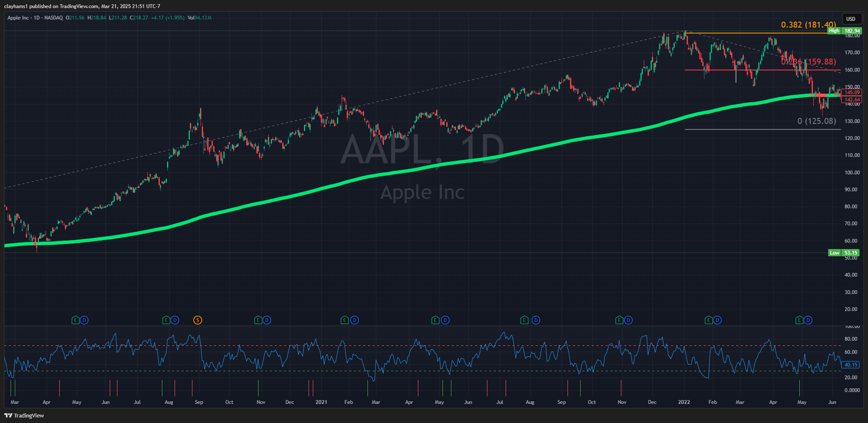Click the High 182.94 price label
868x423 pixels.
tap(845, 31)
